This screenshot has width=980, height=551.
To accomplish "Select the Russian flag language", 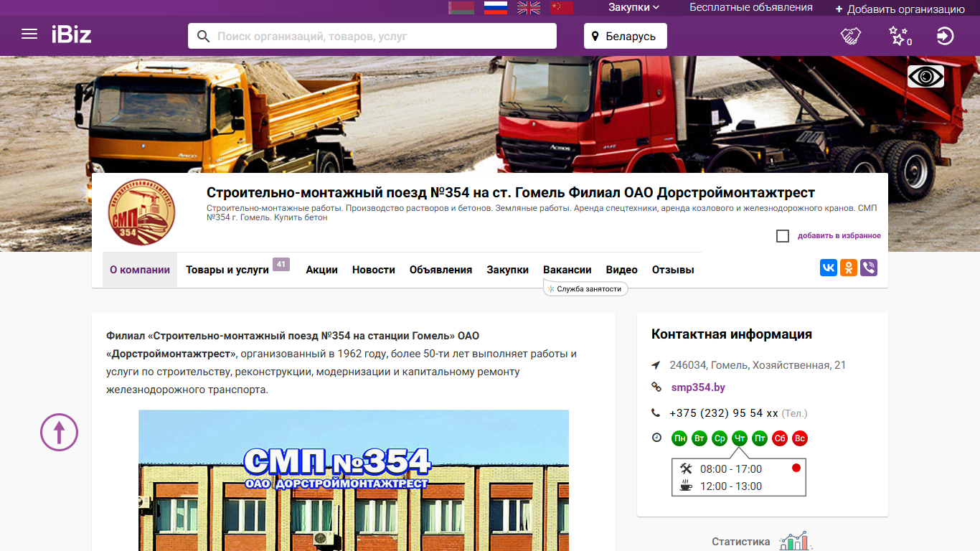I will click(x=496, y=8).
